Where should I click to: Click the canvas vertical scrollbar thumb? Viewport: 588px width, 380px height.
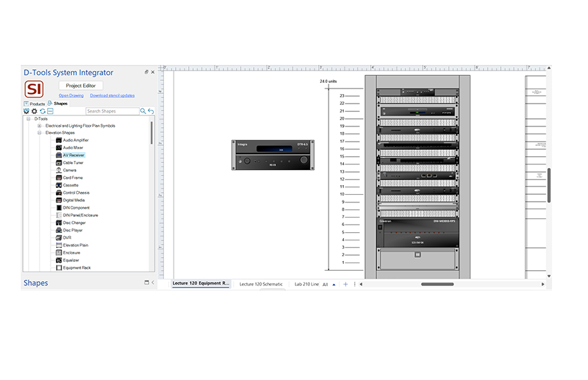[549, 185]
